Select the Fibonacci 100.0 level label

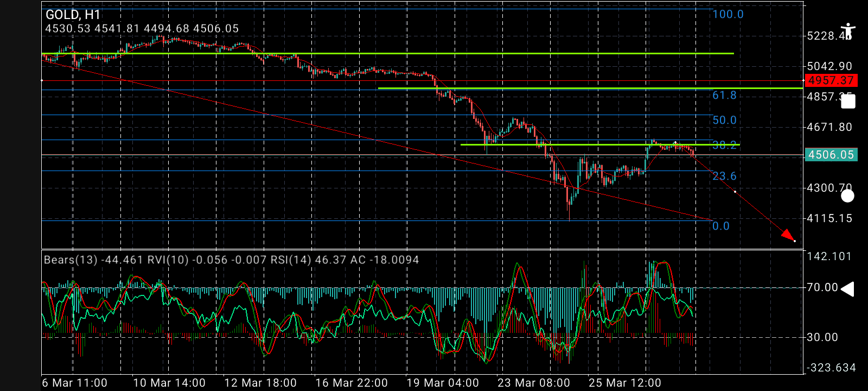coord(728,14)
